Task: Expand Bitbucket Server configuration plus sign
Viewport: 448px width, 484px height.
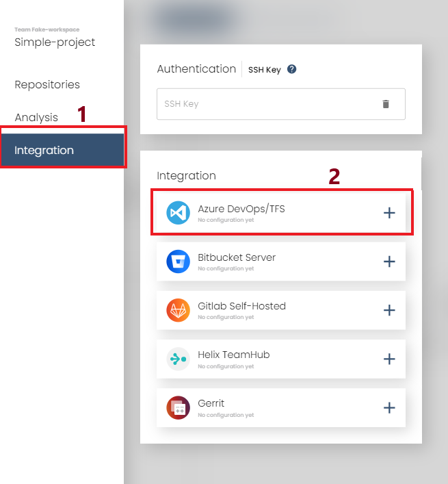Action: pyautogui.click(x=389, y=262)
